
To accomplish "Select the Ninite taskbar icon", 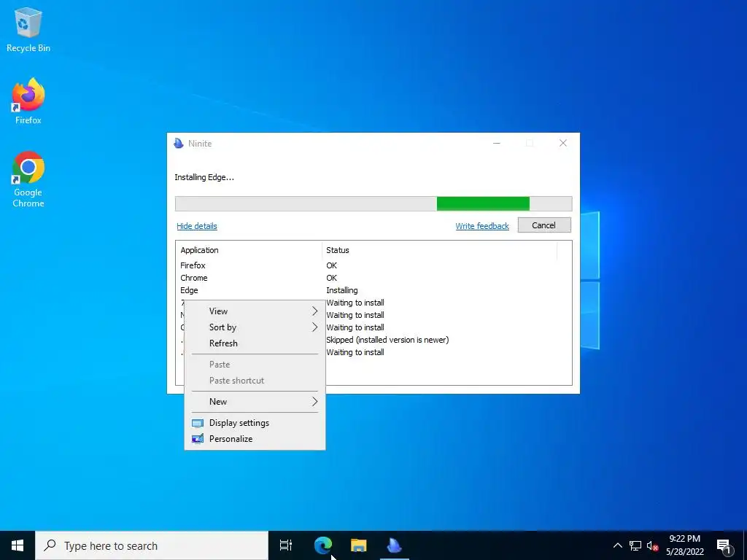I will pos(395,545).
